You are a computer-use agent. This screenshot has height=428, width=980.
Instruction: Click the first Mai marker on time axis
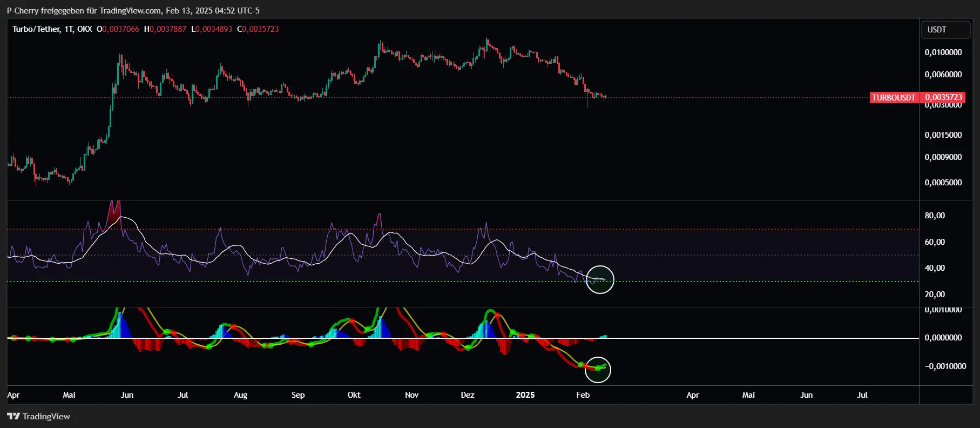pyautogui.click(x=69, y=395)
